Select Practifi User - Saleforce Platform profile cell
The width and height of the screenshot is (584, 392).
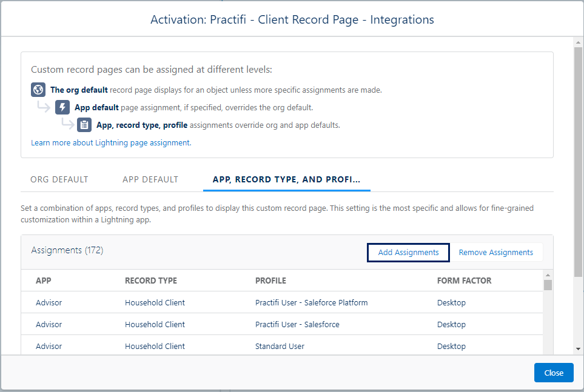(x=311, y=303)
